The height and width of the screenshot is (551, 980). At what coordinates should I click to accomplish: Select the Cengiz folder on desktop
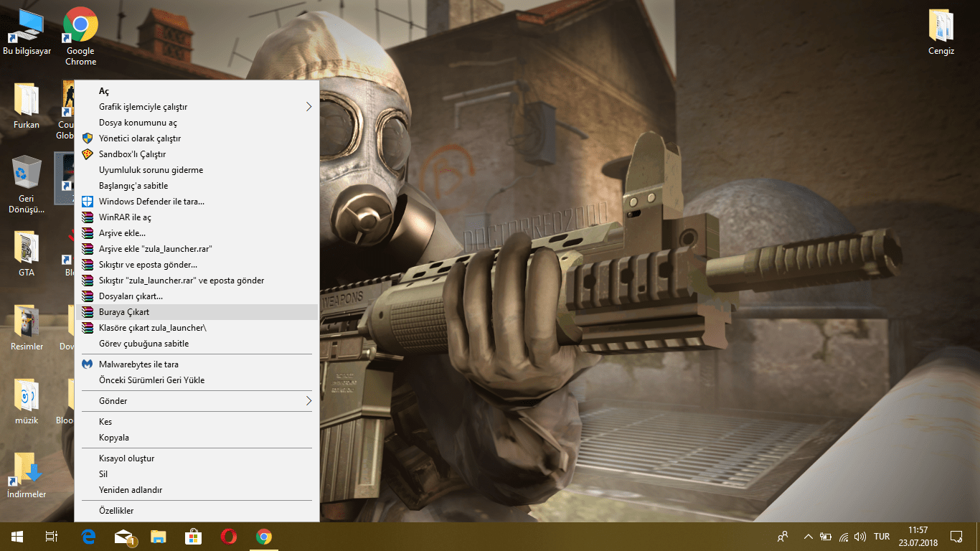coord(941,32)
